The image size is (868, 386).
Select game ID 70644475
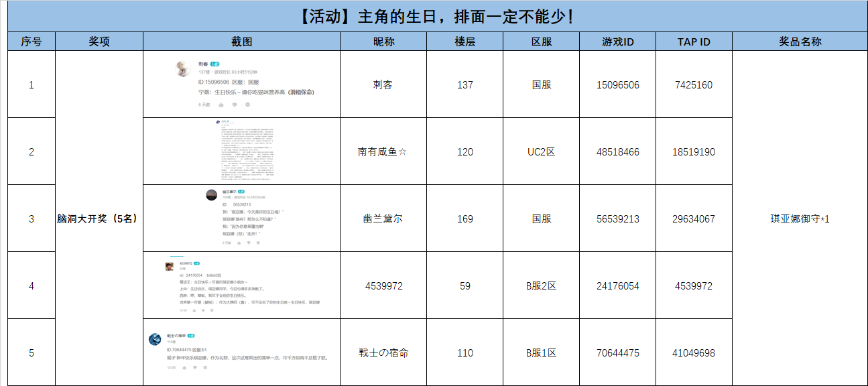pyautogui.click(x=618, y=352)
